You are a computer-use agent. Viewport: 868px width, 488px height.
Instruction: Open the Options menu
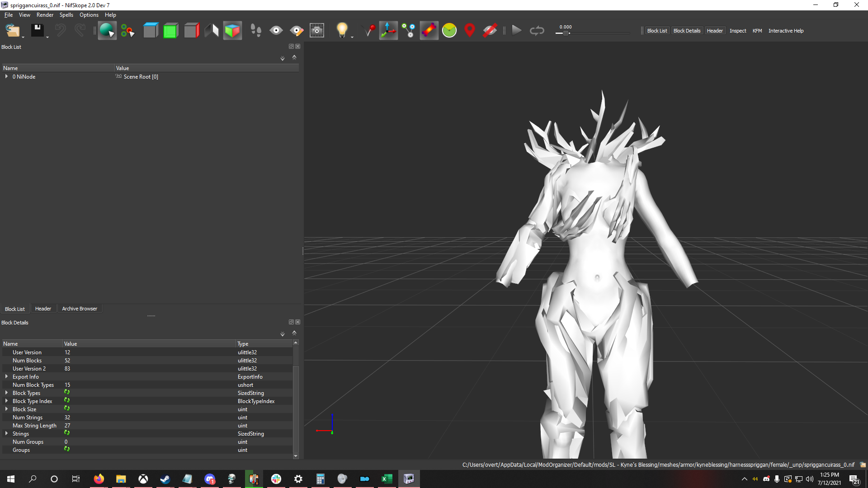(x=89, y=15)
